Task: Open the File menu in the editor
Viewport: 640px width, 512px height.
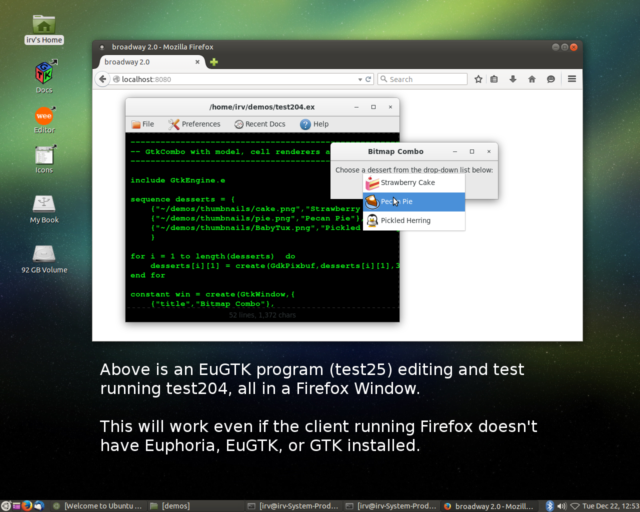Action: pyautogui.click(x=142, y=124)
